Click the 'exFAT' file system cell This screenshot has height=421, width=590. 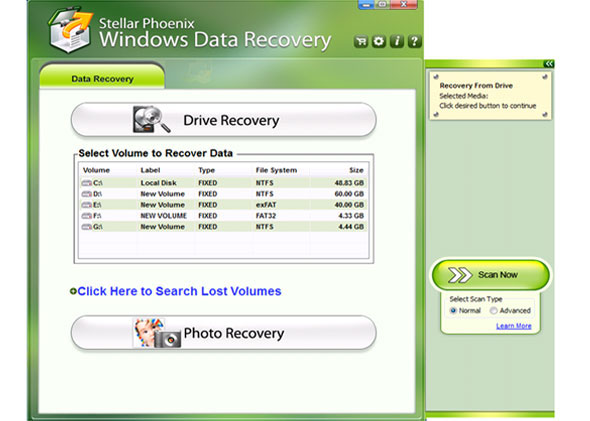pyautogui.click(x=266, y=205)
